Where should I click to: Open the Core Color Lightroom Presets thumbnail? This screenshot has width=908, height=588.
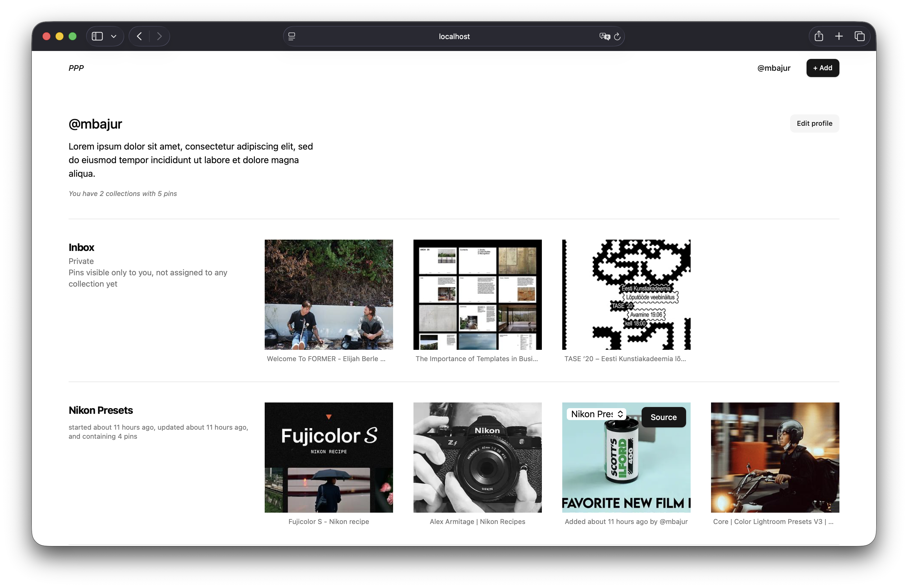pos(775,458)
